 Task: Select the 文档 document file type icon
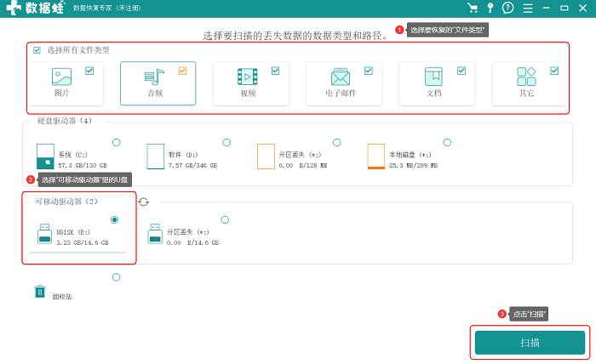[433, 77]
